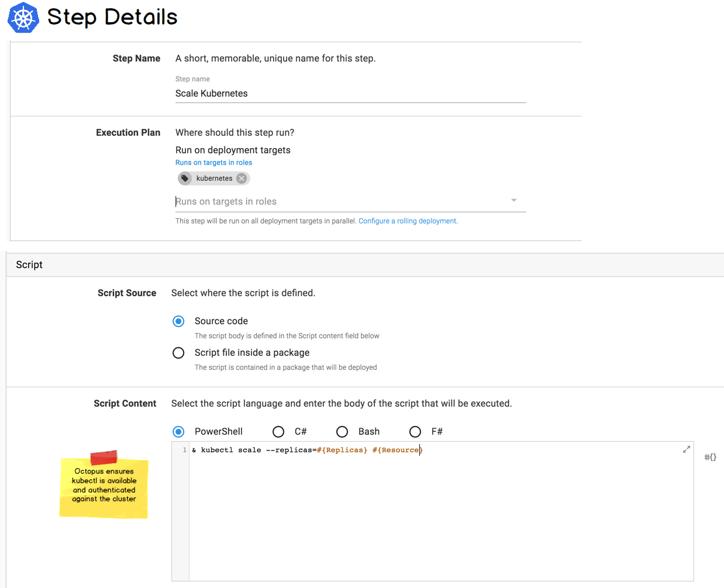
Task: Click the empty Runs on targets in roles box
Action: pos(292,201)
